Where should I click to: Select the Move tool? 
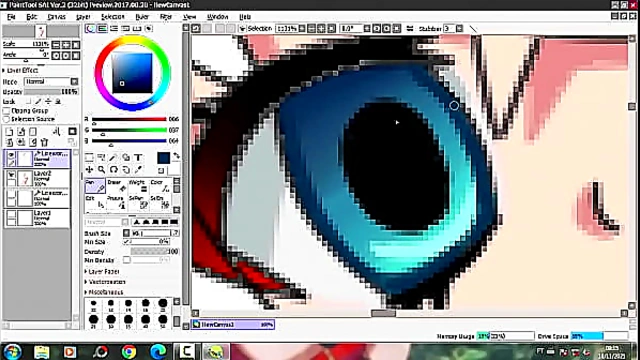[89, 170]
